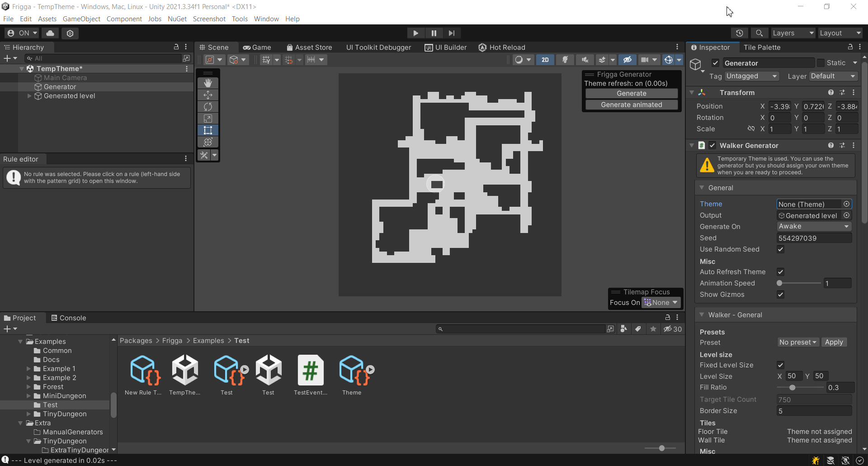This screenshot has width=868, height=466.
Task: Toggle Auto Refresh Theme checkbox
Action: 780,272
